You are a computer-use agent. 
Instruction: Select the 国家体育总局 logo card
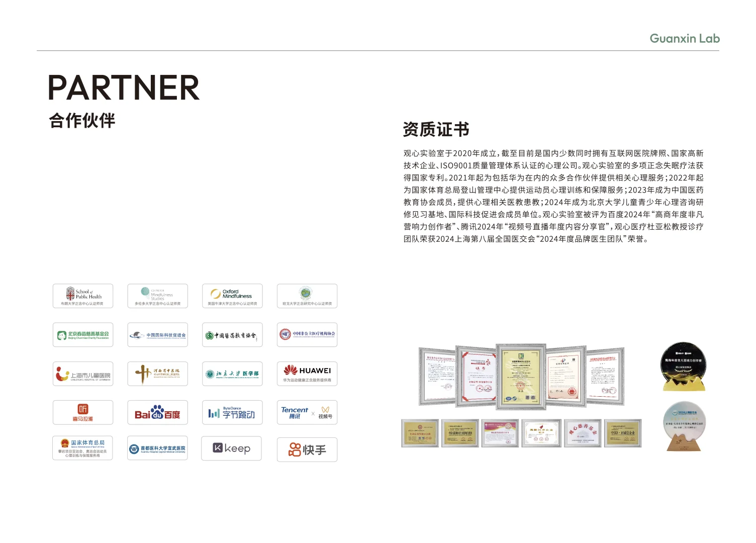83,448
